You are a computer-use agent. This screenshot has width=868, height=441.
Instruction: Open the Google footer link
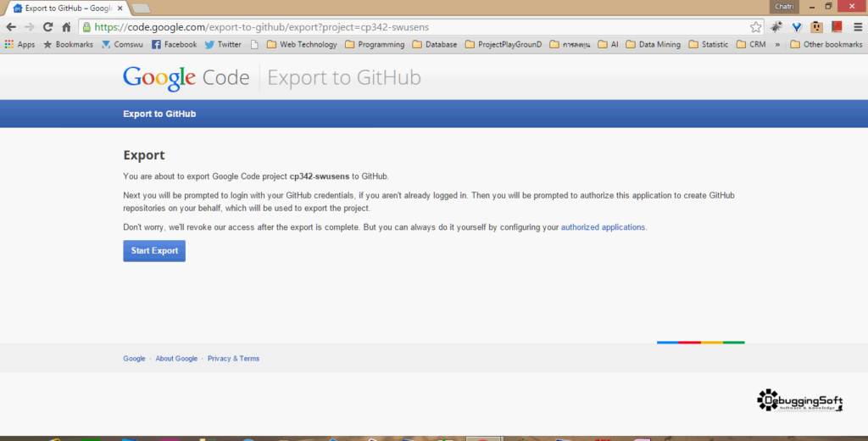[x=134, y=359]
